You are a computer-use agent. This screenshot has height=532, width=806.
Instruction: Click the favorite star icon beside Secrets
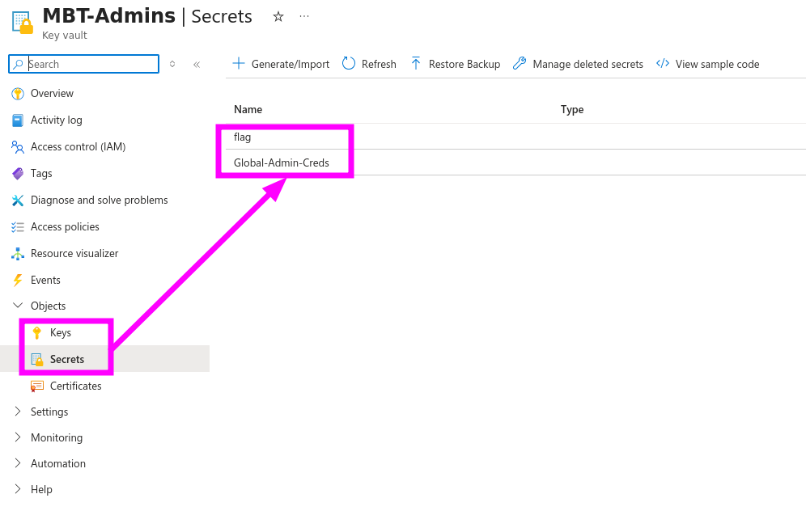click(278, 16)
